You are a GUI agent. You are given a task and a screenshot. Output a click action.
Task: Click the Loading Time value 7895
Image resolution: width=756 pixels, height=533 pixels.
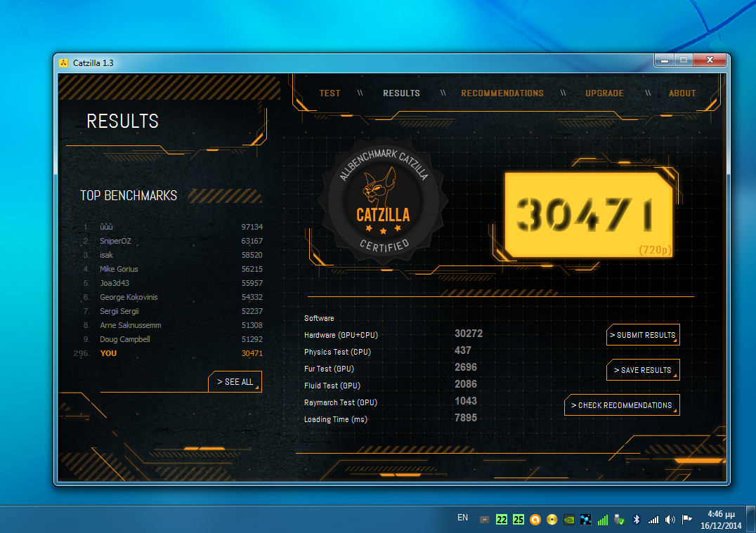[466, 418]
